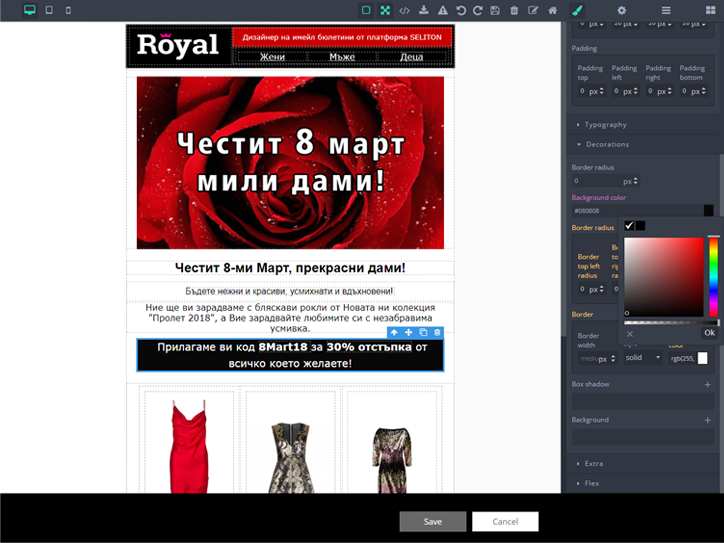Click Padding top value stepper
The width and height of the screenshot is (724, 543).
[x=602, y=91]
